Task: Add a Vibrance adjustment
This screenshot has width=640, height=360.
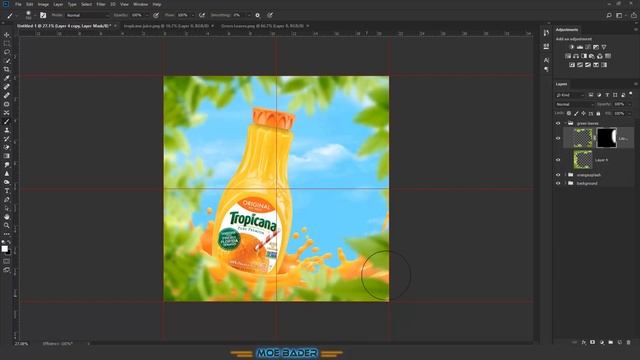Action: 604,47
